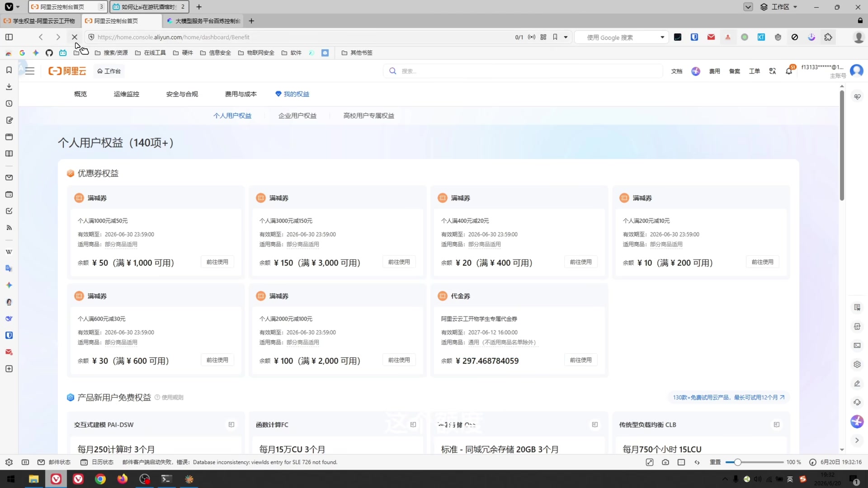Open the History side panel
868x488 pixels.
pyautogui.click(x=9, y=103)
